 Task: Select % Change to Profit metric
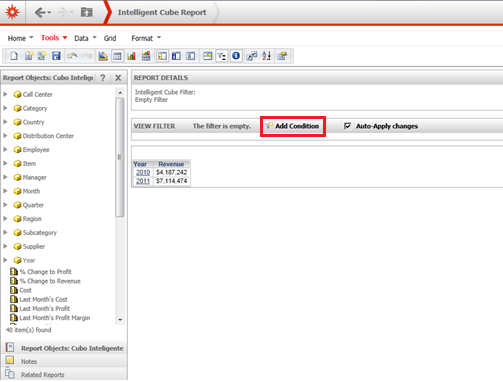(45, 272)
